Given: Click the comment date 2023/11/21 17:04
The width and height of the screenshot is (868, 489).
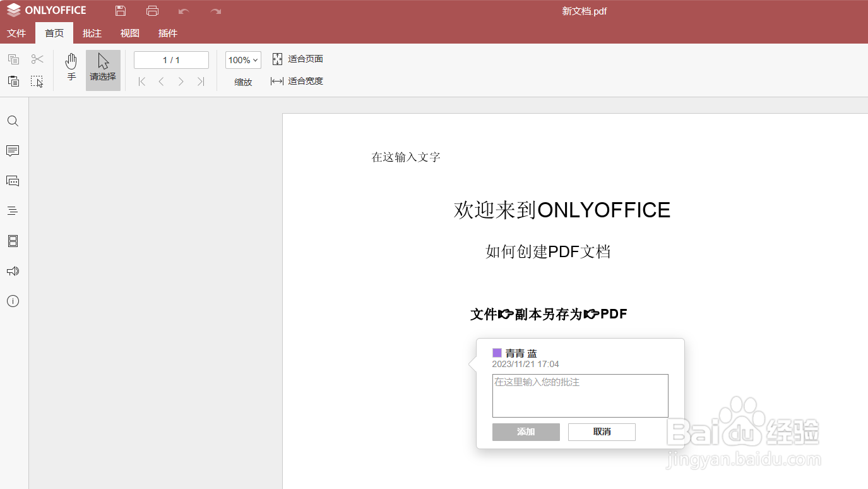Looking at the screenshot, I should [525, 365].
